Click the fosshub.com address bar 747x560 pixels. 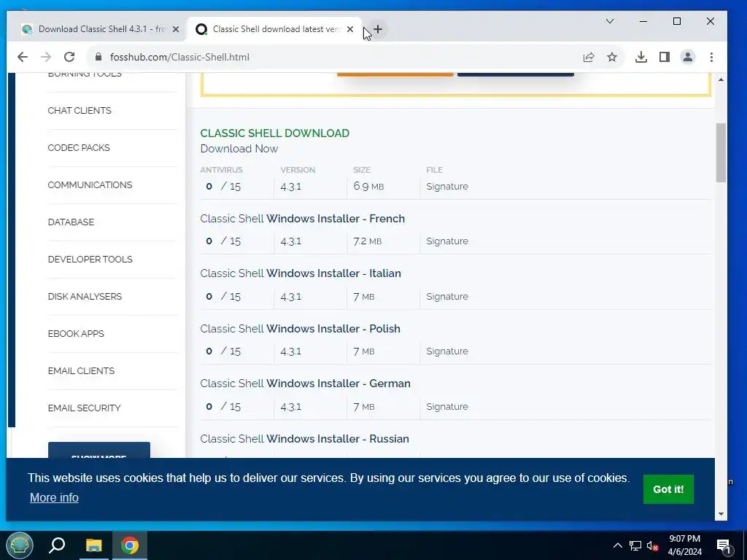pos(333,57)
